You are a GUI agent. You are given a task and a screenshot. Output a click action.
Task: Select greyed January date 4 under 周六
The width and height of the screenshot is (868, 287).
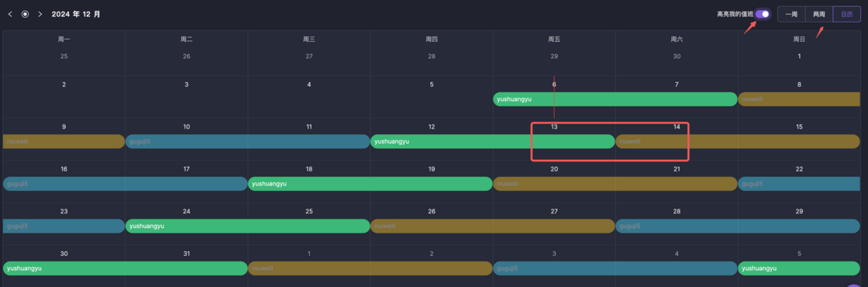677,254
